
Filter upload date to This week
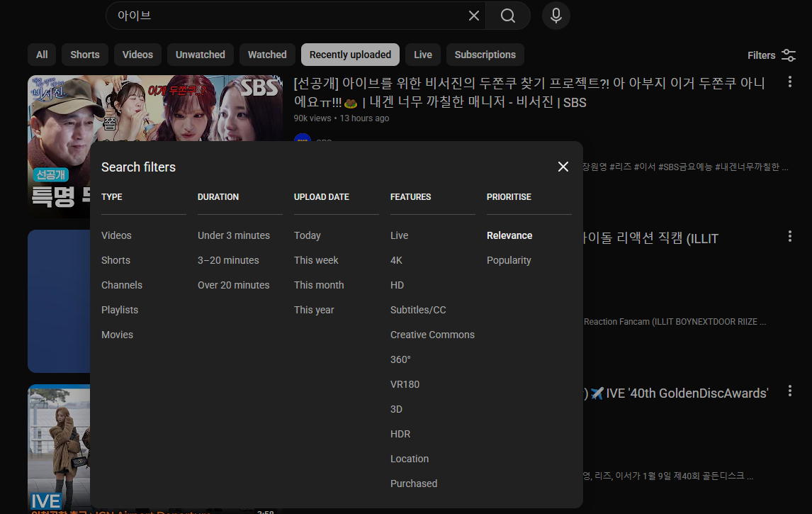(316, 260)
